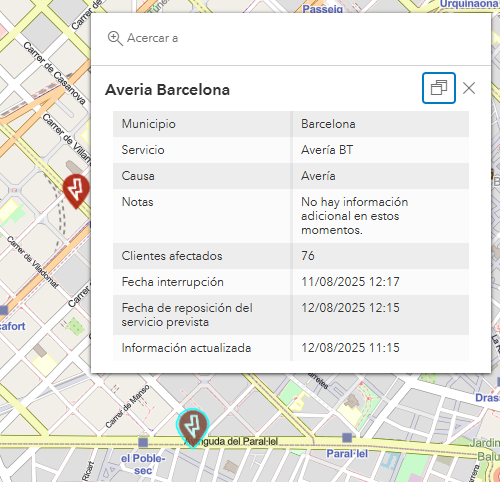Click the el Poble-sec station label
The width and height of the screenshot is (500, 482).
tap(143, 464)
